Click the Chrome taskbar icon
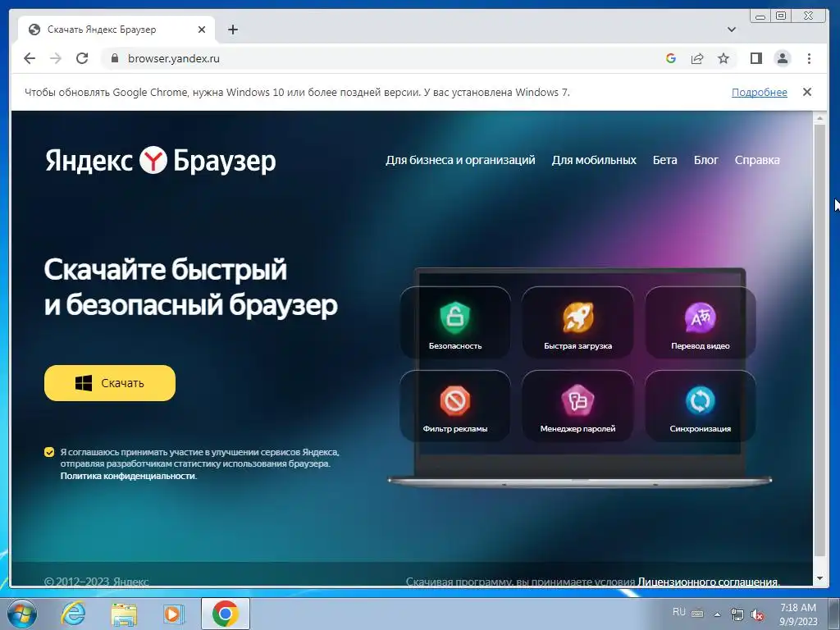The image size is (840, 630). (x=226, y=614)
